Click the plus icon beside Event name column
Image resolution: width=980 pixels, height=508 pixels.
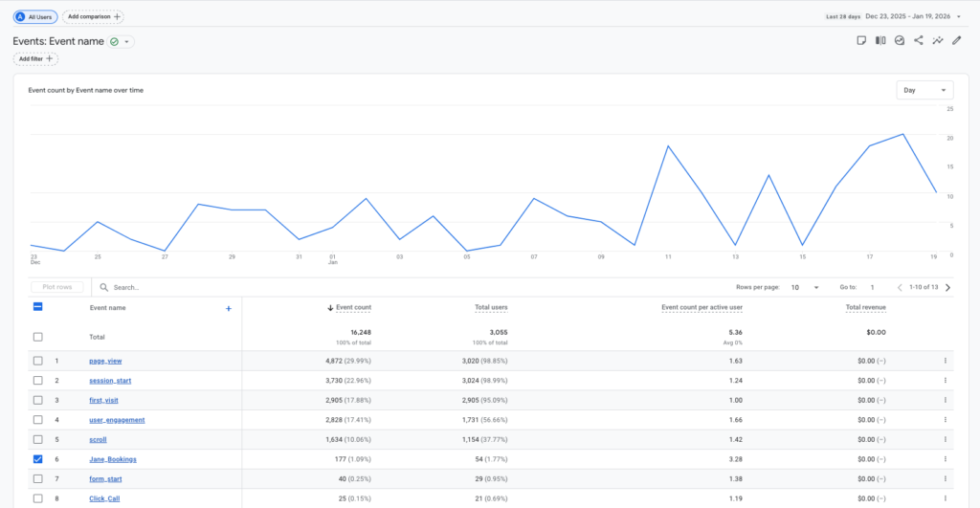228,308
